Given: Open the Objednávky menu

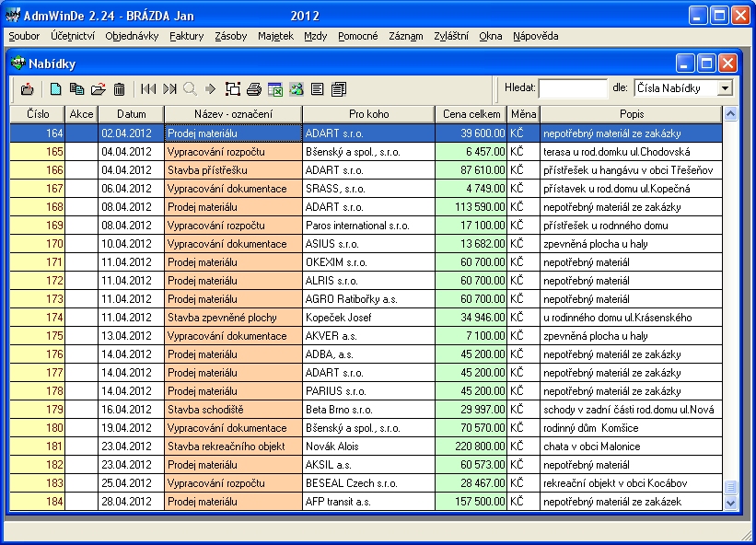Looking at the screenshot, I should (132, 36).
